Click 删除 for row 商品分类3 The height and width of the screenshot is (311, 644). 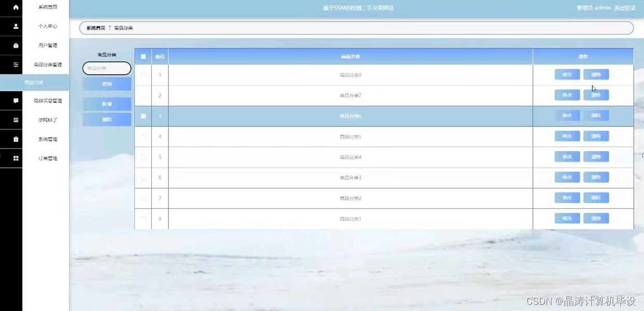[596, 177]
